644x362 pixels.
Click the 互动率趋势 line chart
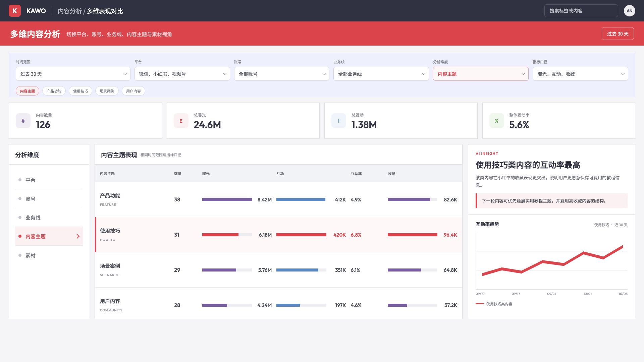pyautogui.click(x=551, y=261)
